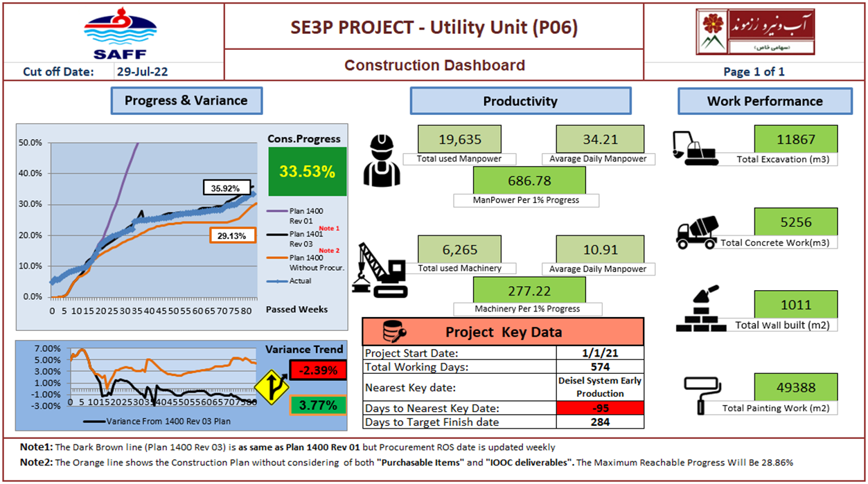Select the red -2.39% variance box

[318, 370]
